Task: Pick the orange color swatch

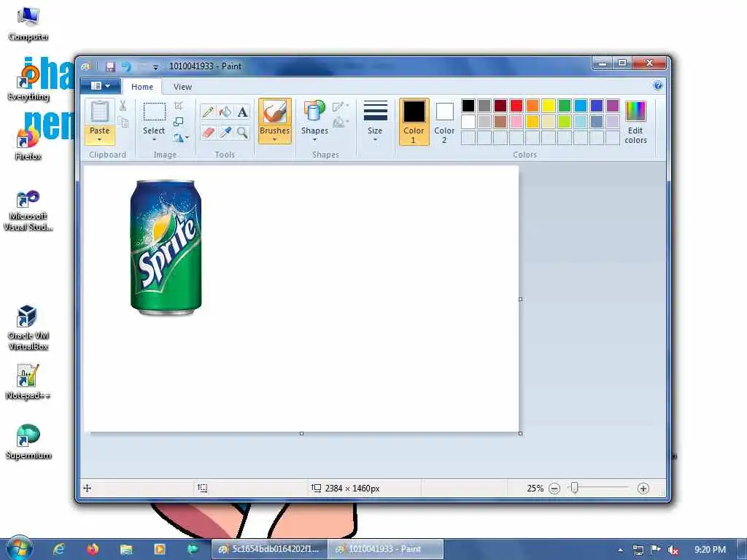Action: tap(533, 106)
